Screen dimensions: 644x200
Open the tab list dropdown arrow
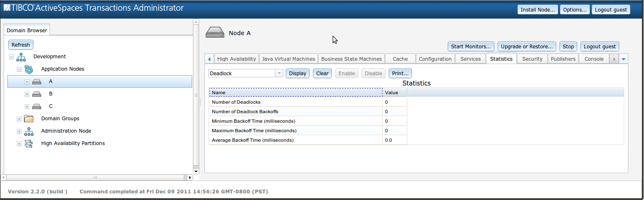pos(623,59)
